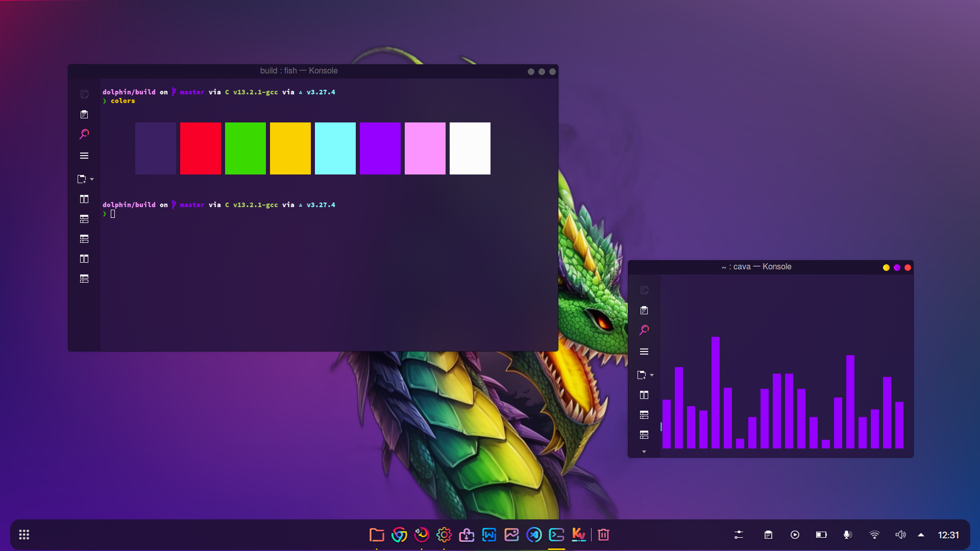Select the yellow color block

[x=290, y=148]
